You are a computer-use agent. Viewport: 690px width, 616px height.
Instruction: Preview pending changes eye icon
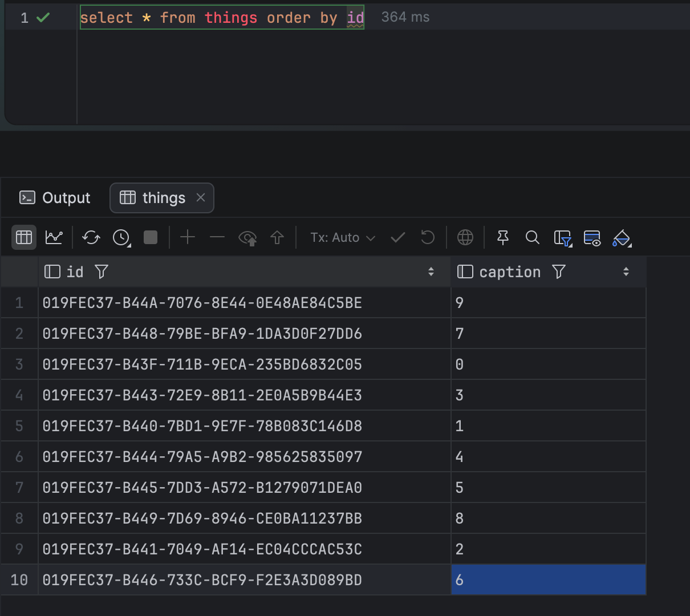tap(247, 237)
